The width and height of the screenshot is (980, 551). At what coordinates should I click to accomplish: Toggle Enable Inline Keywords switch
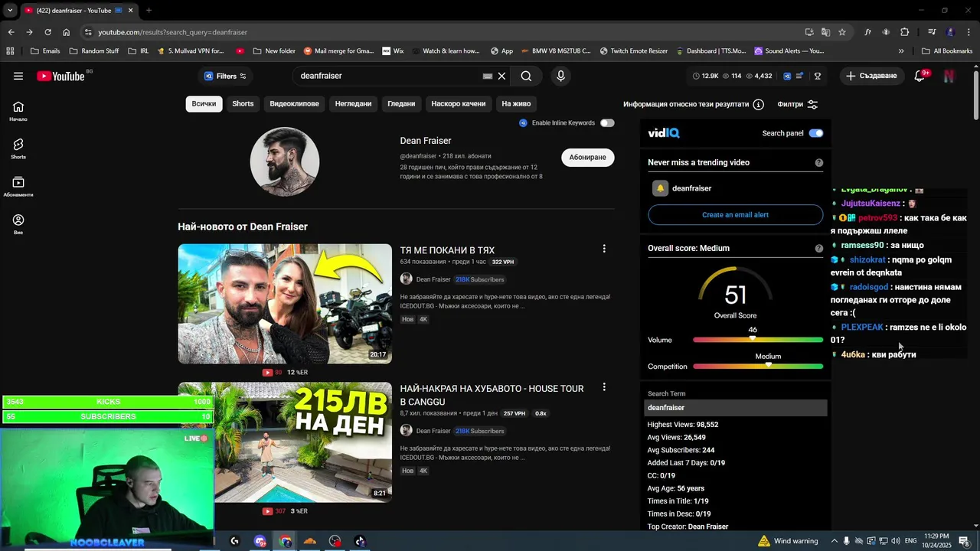[x=607, y=123]
